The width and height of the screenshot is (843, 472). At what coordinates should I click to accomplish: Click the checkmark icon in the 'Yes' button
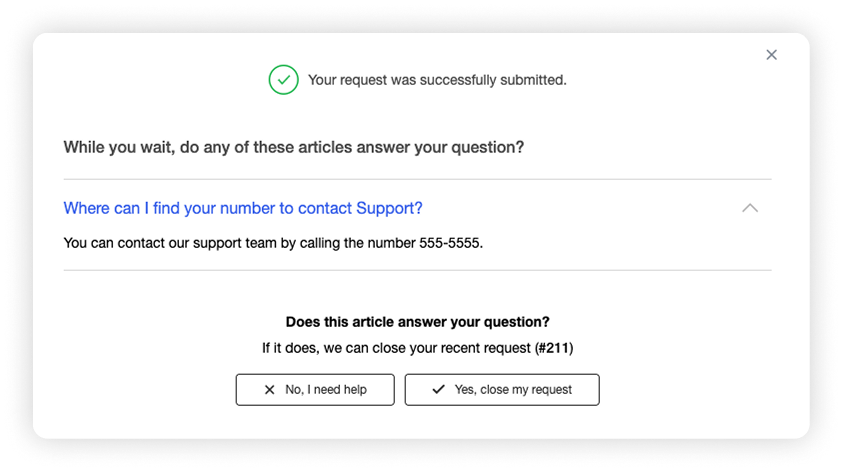click(438, 390)
